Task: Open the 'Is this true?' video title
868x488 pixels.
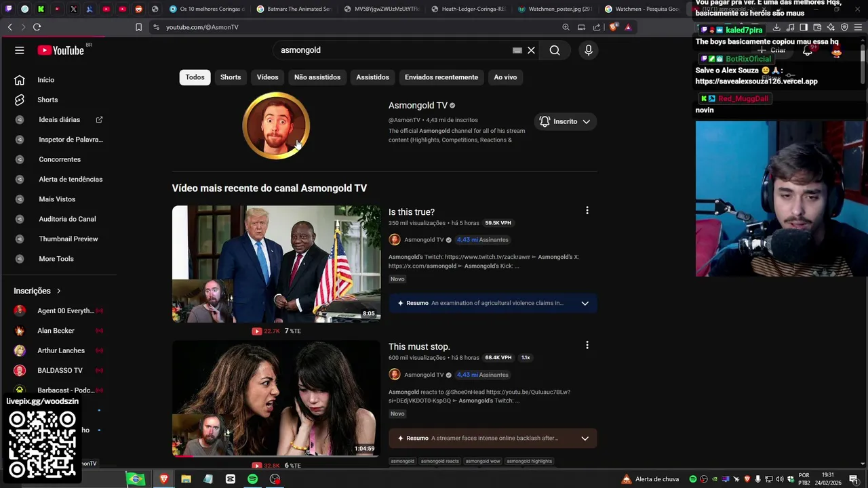Action: coord(412,212)
